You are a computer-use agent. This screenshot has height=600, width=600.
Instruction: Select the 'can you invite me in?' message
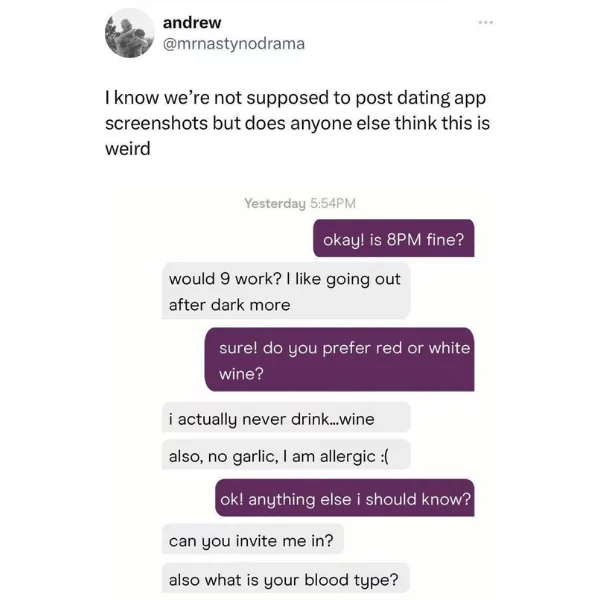pyautogui.click(x=253, y=539)
